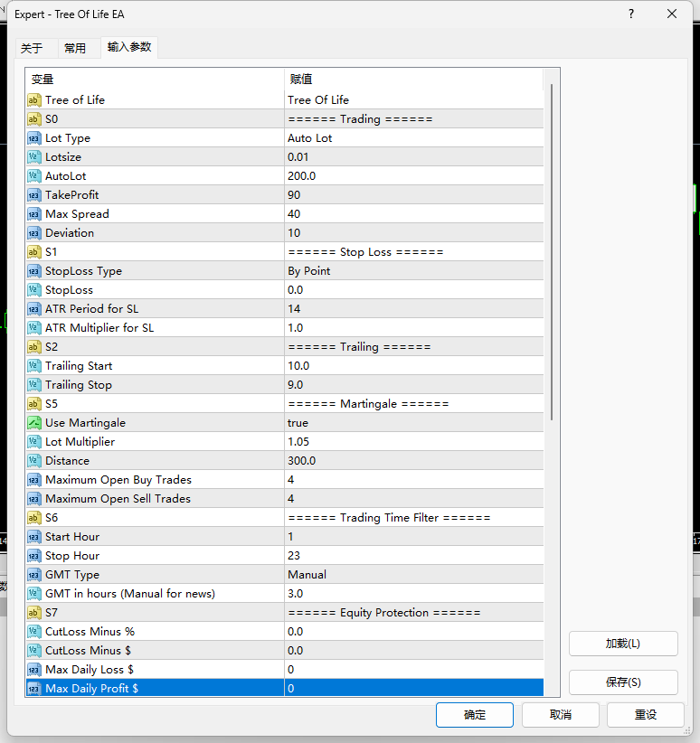Click the integer icon next to Max Spread
Viewport: 700px width, 743px height.
pos(33,213)
